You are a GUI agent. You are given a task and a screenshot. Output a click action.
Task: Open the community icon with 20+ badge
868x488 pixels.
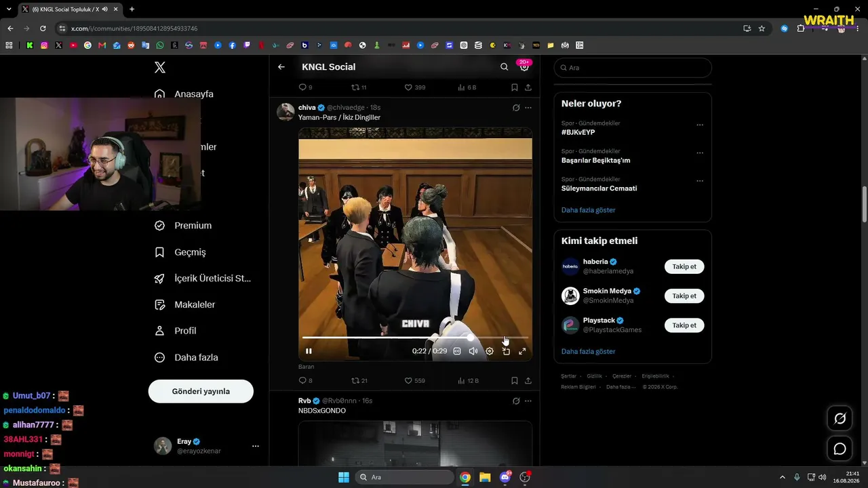coord(524,66)
